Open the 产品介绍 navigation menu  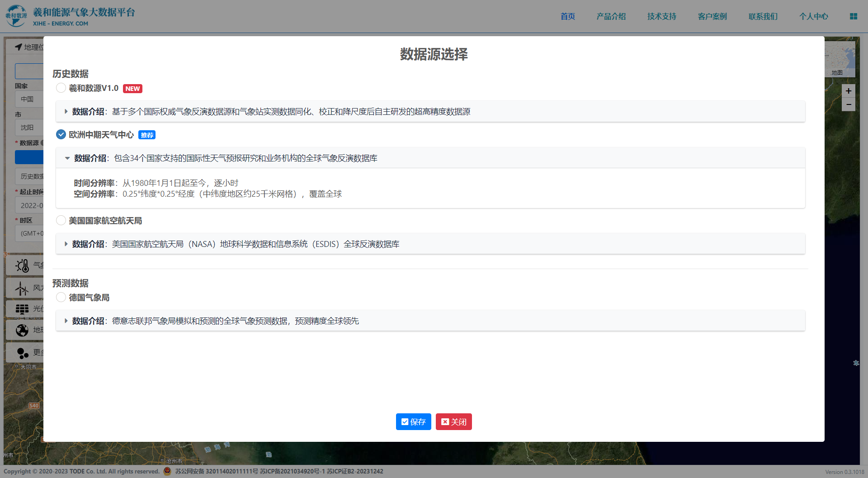click(611, 16)
